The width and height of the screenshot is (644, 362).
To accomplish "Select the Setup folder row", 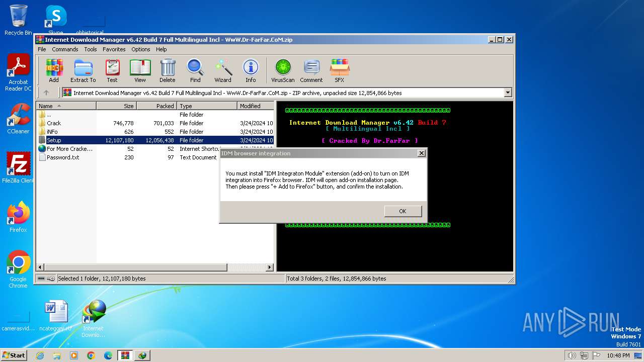I will (155, 140).
